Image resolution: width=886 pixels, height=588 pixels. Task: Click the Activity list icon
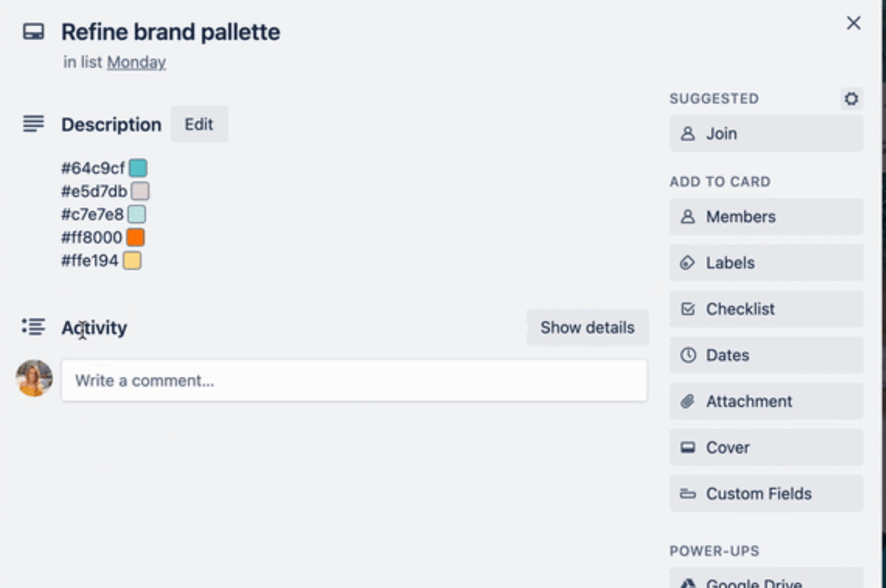point(34,327)
